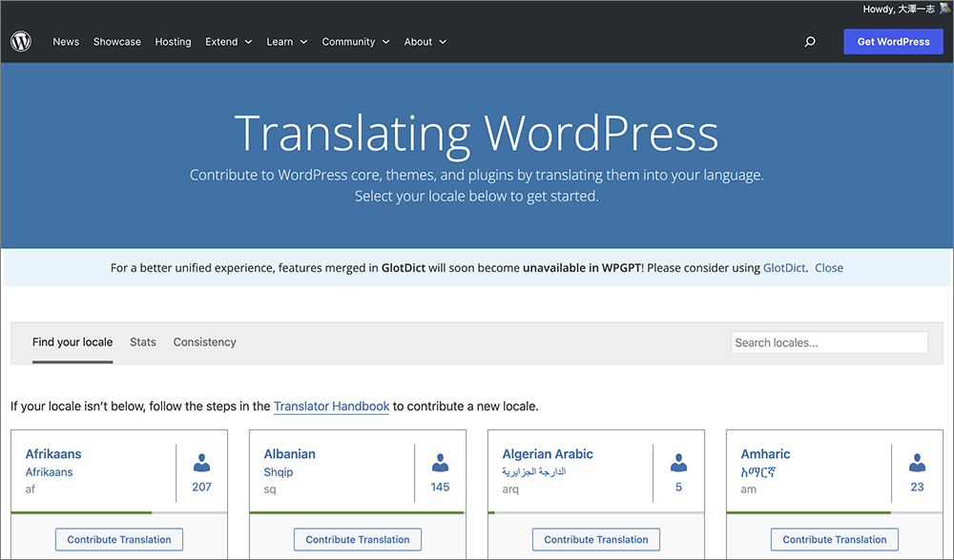The height and width of the screenshot is (560, 954).
Task: Expand the Community menu
Action: (355, 41)
